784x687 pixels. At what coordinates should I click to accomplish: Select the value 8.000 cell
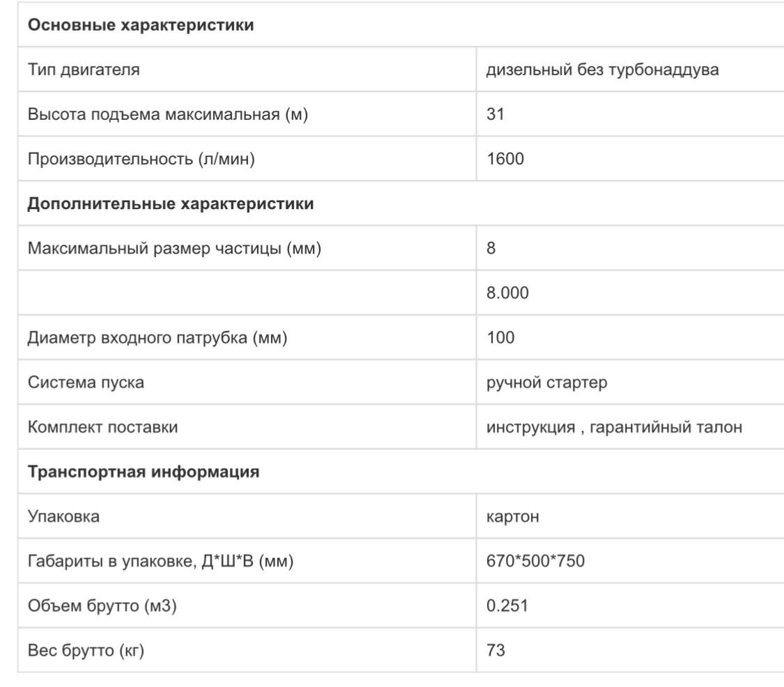click(507, 293)
